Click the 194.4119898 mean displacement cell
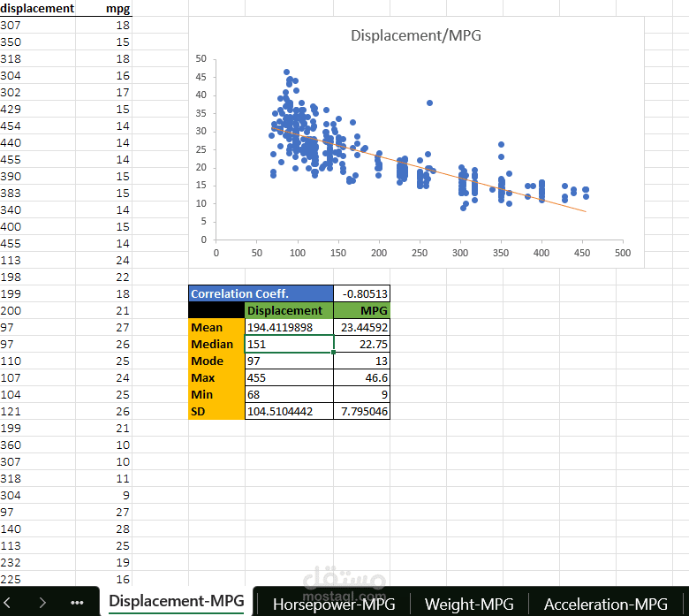 point(289,327)
